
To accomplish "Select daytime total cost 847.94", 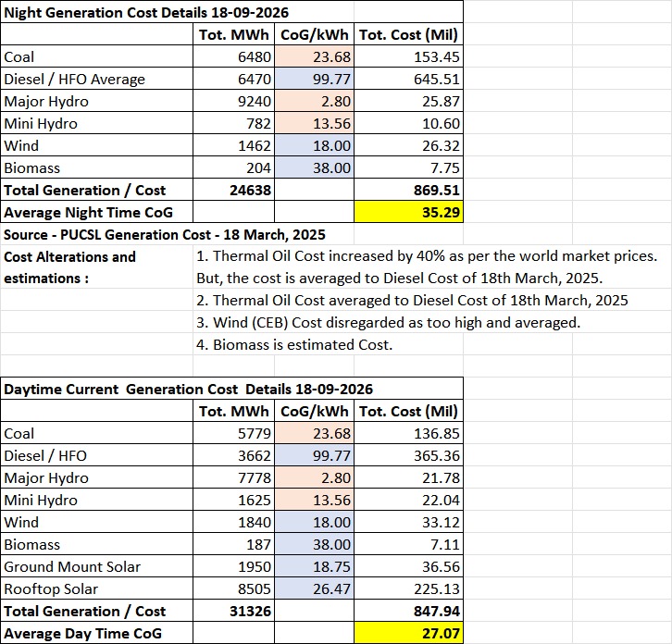I will point(408,612).
